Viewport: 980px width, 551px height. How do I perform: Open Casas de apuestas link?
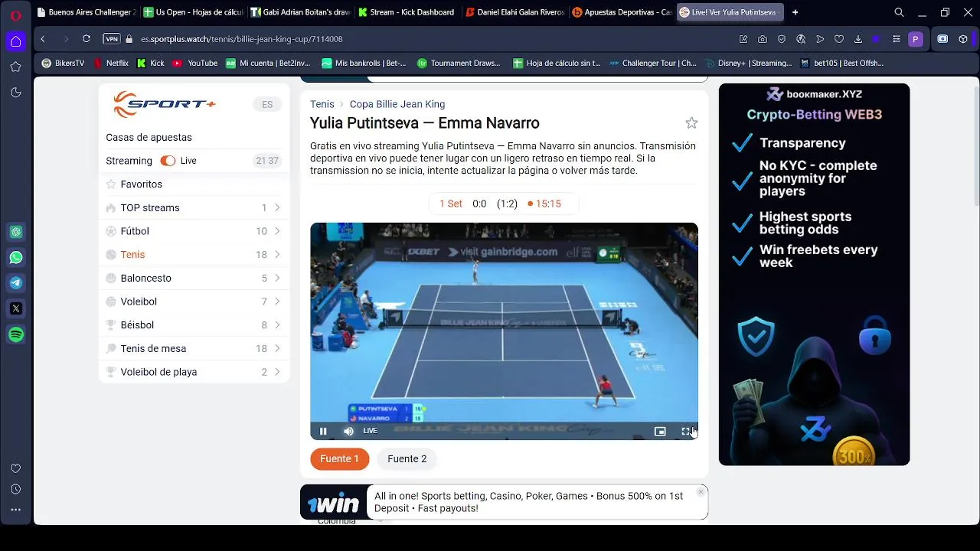(149, 138)
